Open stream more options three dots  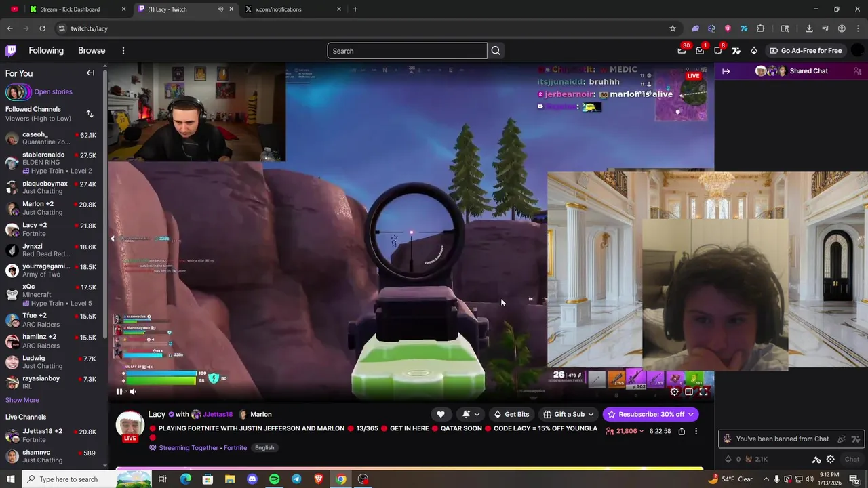[696, 431]
